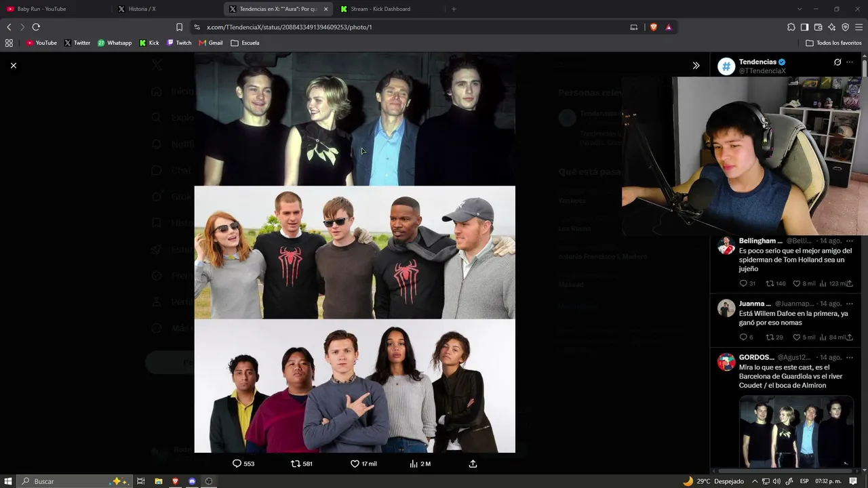Open the tab search dropdown arrow
The height and width of the screenshot is (488, 868).
point(800,9)
